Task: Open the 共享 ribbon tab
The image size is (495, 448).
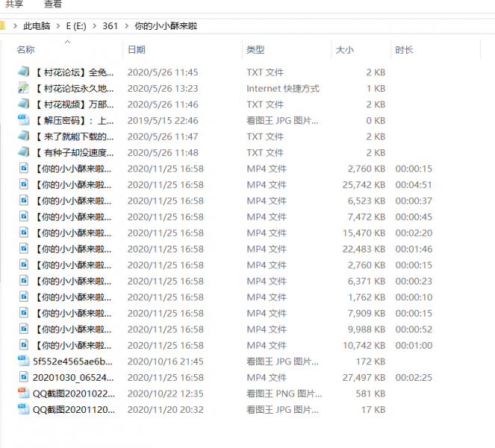Action: [14, 4]
